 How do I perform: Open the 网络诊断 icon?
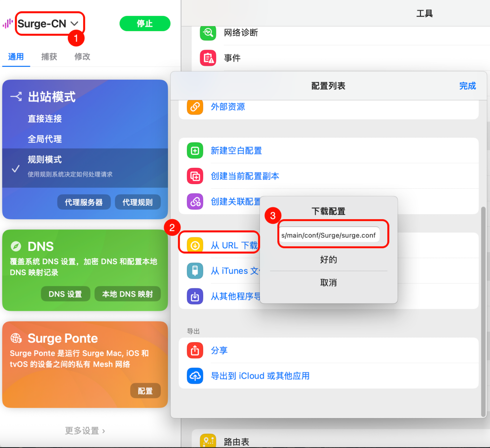[x=208, y=33]
